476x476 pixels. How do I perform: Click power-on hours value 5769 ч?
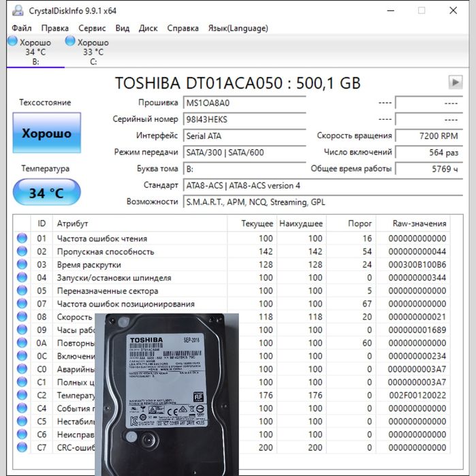[429, 169]
